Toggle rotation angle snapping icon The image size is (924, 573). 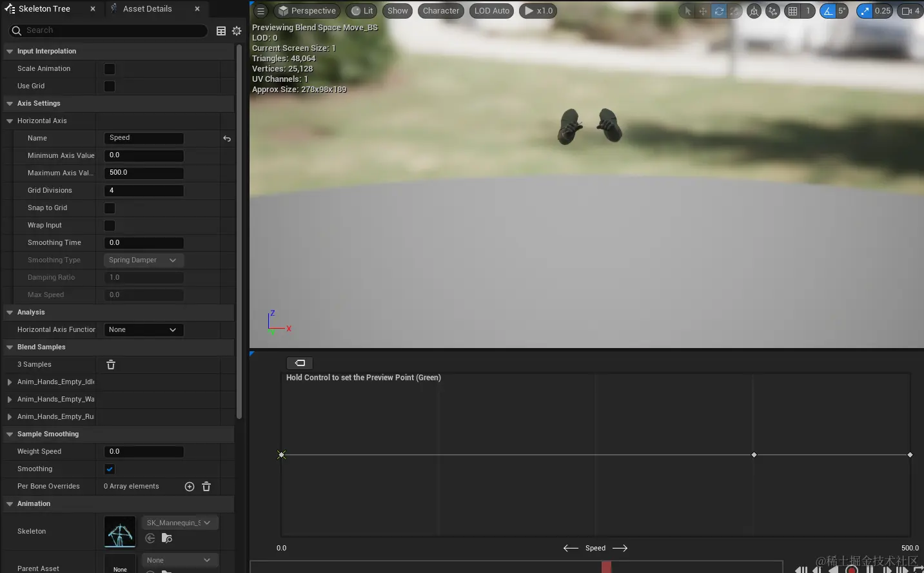click(828, 11)
